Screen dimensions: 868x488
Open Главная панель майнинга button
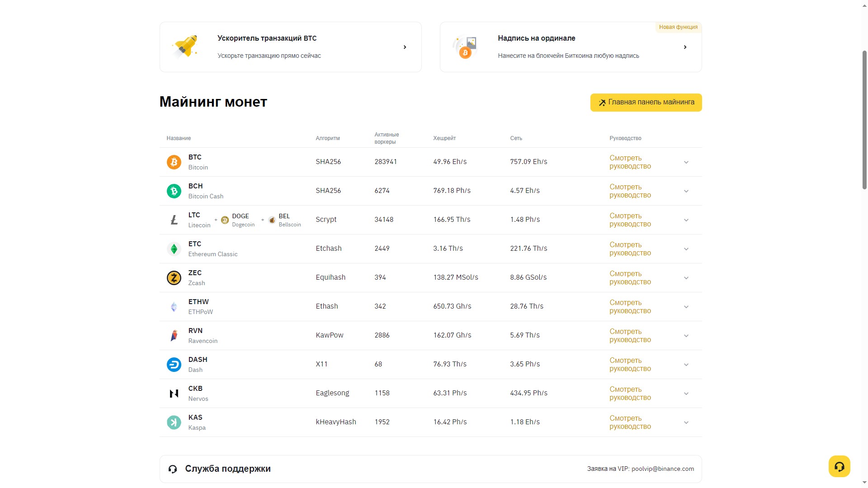646,103
